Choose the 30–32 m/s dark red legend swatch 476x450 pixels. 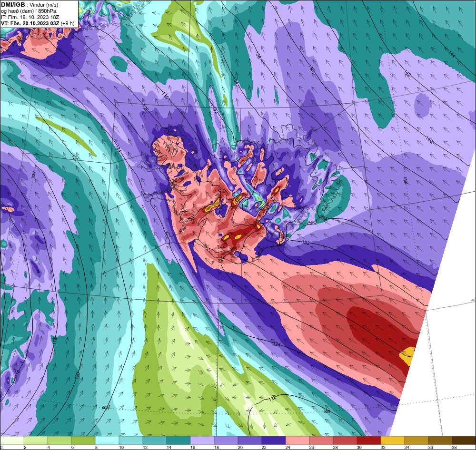pos(368,440)
